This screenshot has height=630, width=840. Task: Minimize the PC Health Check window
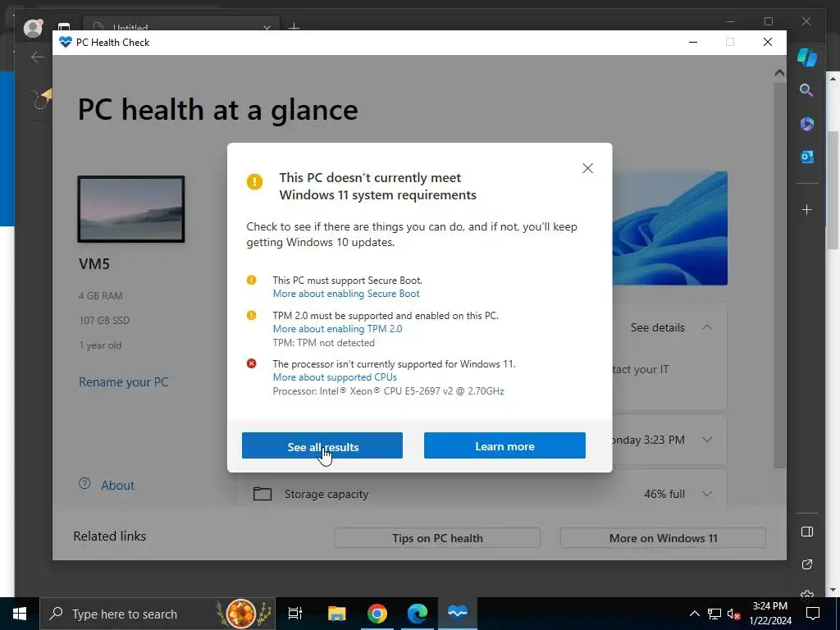pyautogui.click(x=693, y=43)
